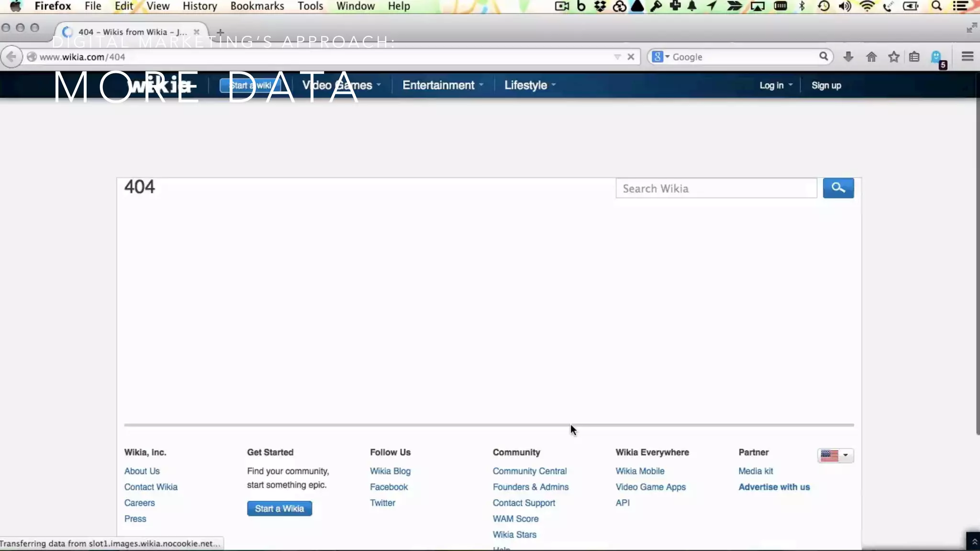The image size is (980, 551).
Task: Click the www.wikia.com/404 address field
Action: (x=321, y=57)
